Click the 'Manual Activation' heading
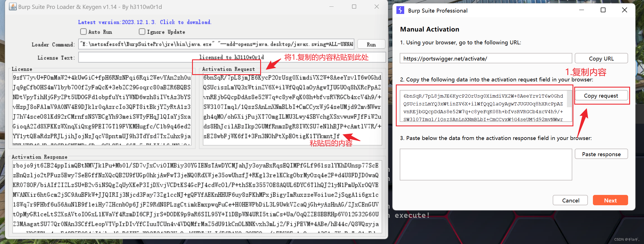Screen dimensions: 644x244 [429, 29]
